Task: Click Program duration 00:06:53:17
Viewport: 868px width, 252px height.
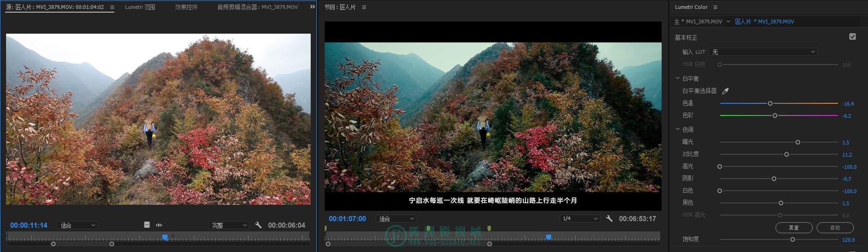Action: click(x=637, y=219)
